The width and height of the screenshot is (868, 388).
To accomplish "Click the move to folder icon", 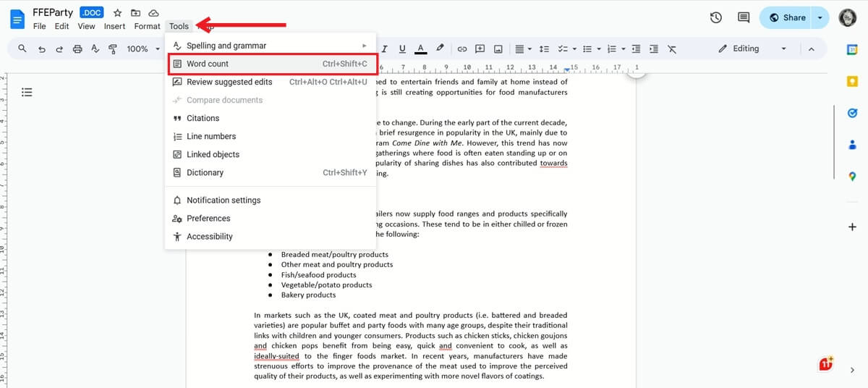I will pos(135,13).
